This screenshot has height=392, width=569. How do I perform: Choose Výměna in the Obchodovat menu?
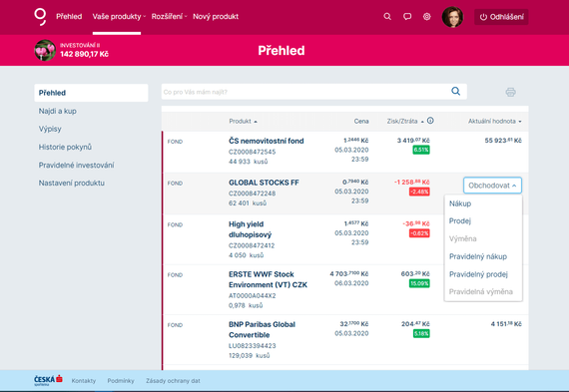(x=462, y=238)
